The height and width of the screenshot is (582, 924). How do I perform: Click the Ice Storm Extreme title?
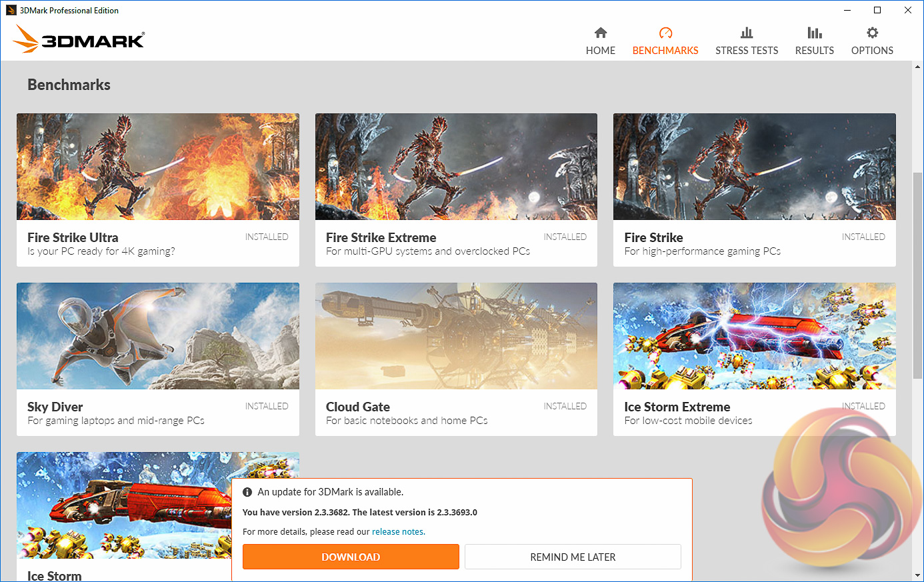(677, 407)
